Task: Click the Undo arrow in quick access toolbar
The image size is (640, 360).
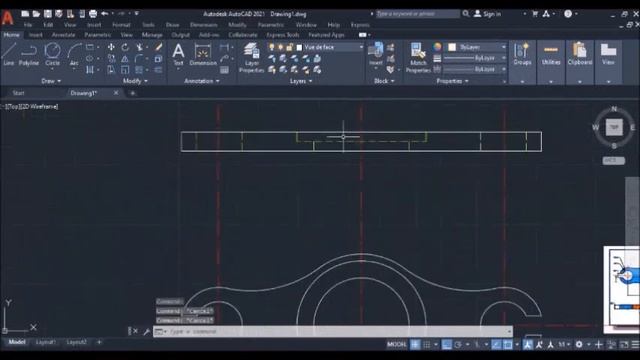Action: tap(105, 14)
